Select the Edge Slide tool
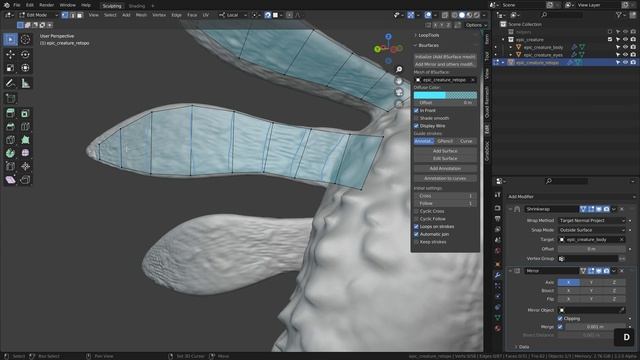The width and height of the screenshot is (640, 360). pyautogui.click(x=10, y=167)
